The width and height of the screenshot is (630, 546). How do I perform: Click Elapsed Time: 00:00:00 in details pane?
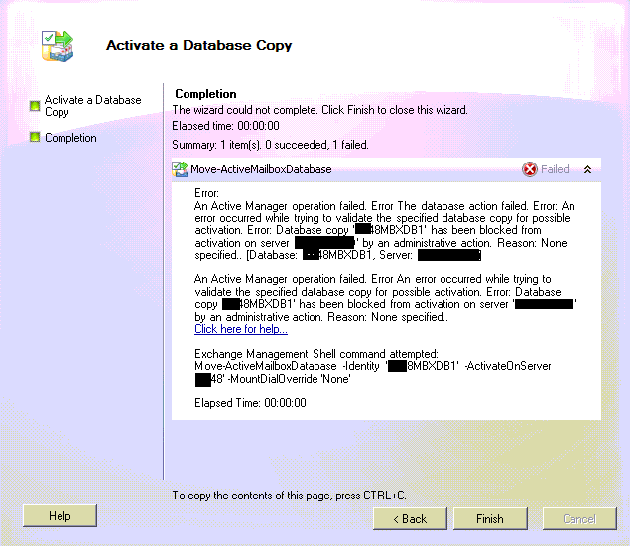pyautogui.click(x=250, y=403)
